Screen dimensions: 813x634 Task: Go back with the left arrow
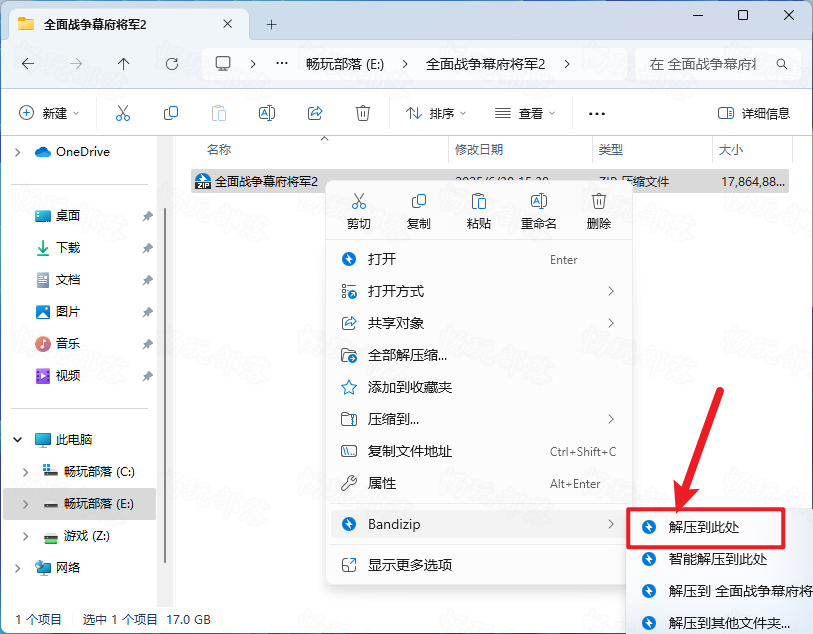coord(28,64)
